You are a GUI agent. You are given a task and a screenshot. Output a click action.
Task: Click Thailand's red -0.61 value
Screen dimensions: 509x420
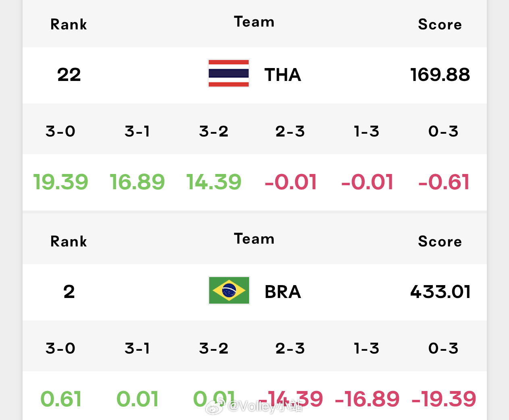pos(444,182)
